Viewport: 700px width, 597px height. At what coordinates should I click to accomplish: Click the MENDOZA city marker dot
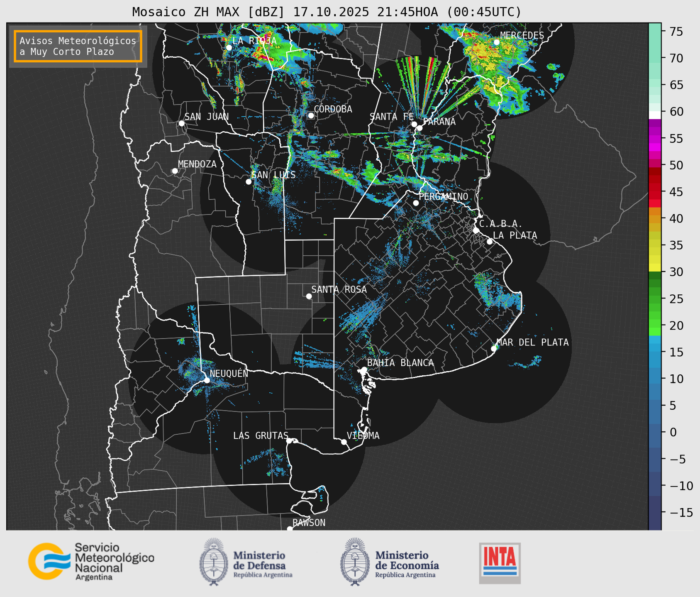tap(175, 171)
